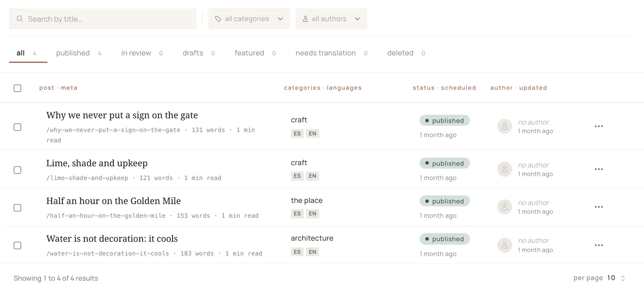Click author avatar in Water is not decoration row
The width and height of the screenshot is (644, 292).
pos(505,245)
